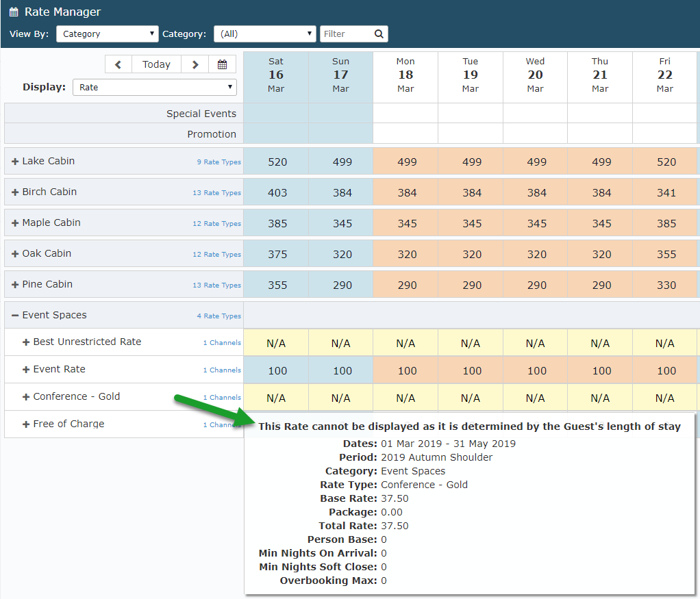Expand Conference - Gold rate row

[26, 397]
